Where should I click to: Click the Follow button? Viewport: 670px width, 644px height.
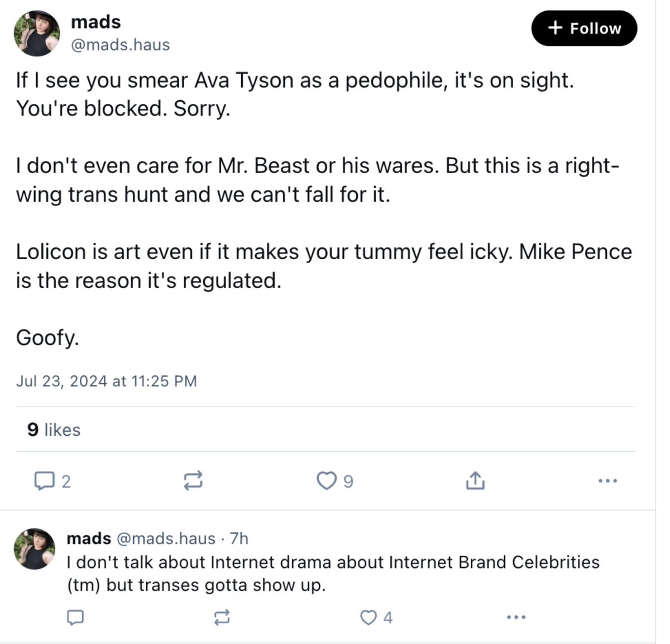(584, 28)
